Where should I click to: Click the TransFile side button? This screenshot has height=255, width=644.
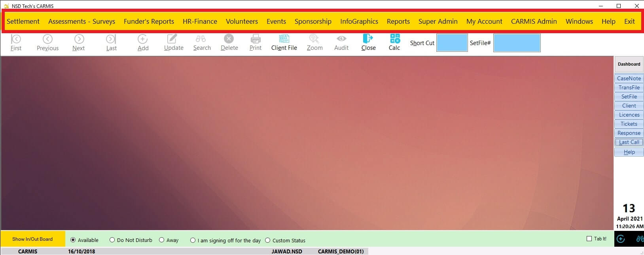coord(629,87)
